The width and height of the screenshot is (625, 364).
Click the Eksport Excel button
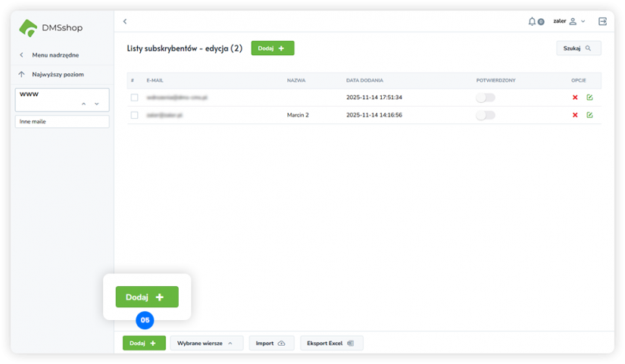click(331, 343)
